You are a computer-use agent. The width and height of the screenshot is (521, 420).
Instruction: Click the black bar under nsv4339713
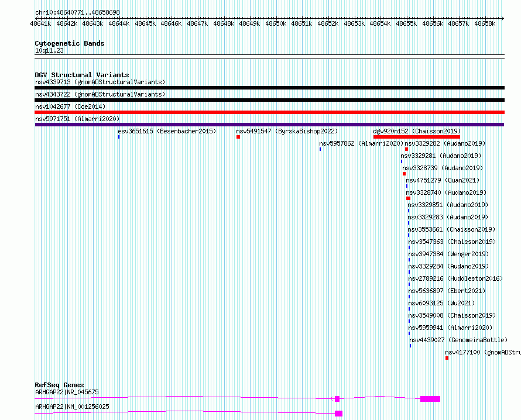pyautogui.click(x=269, y=88)
